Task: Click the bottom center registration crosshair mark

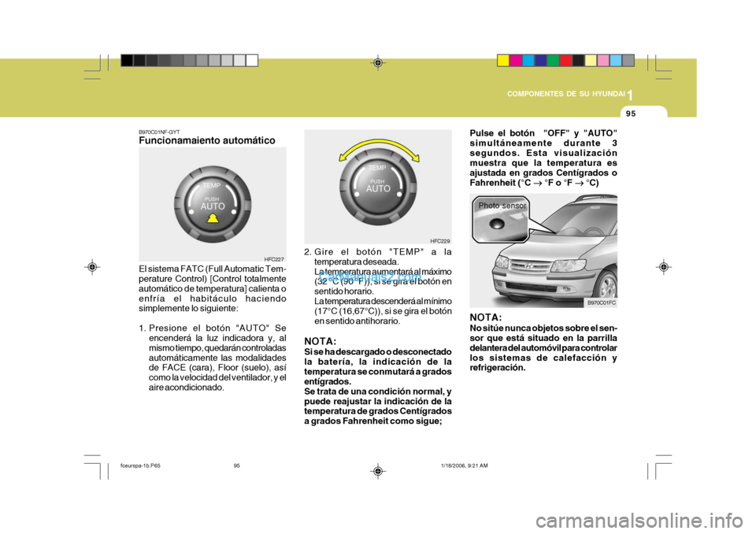Action: pyautogui.click(x=378, y=471)
